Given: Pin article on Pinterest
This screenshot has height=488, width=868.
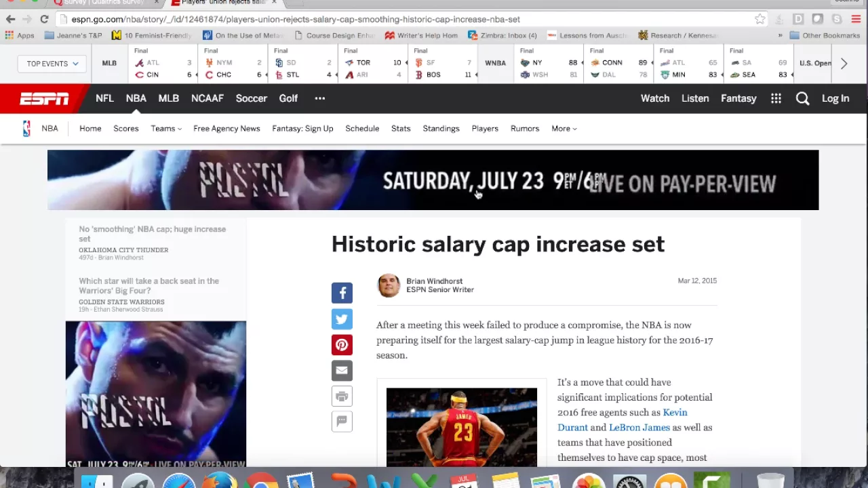Looking at the screenshot, I should pos(342,344).
